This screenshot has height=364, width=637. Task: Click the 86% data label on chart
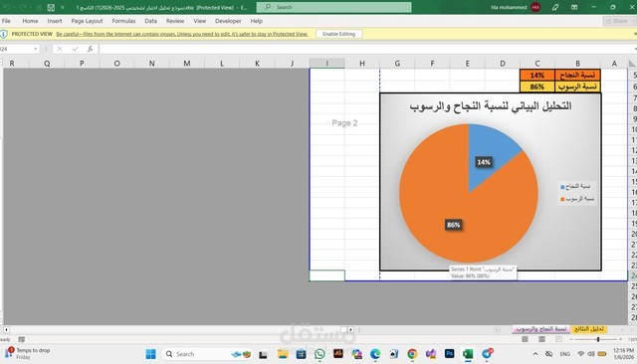[x=454, y=225]
